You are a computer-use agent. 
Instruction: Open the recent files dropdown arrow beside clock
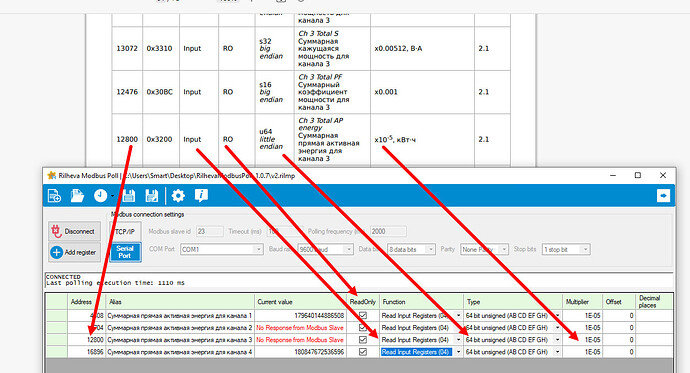(113, 196)
